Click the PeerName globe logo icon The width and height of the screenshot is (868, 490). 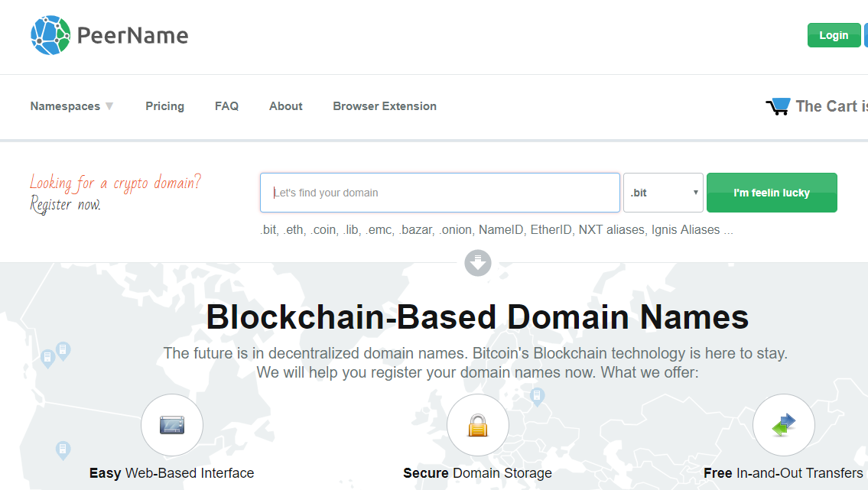click(50, 35)
